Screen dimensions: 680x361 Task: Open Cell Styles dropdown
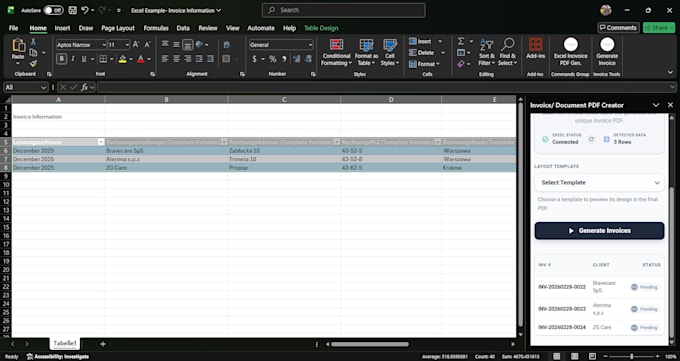[390, 52]
